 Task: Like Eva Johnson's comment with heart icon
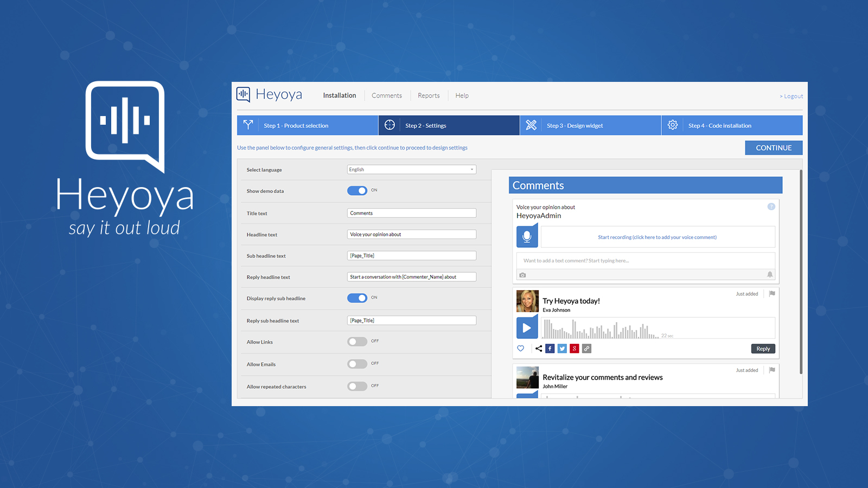[x=521, y=349]
